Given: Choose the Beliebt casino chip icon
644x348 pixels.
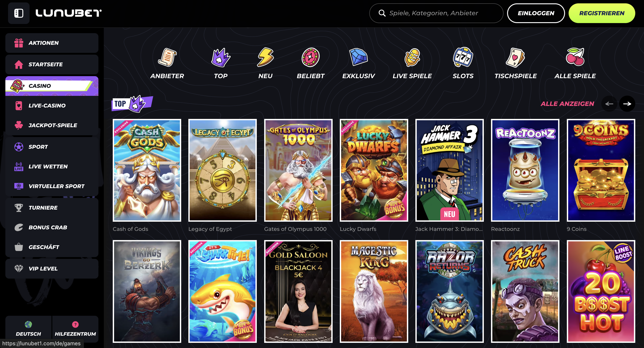Looking at the screenshot, I should tap(310, 57).
